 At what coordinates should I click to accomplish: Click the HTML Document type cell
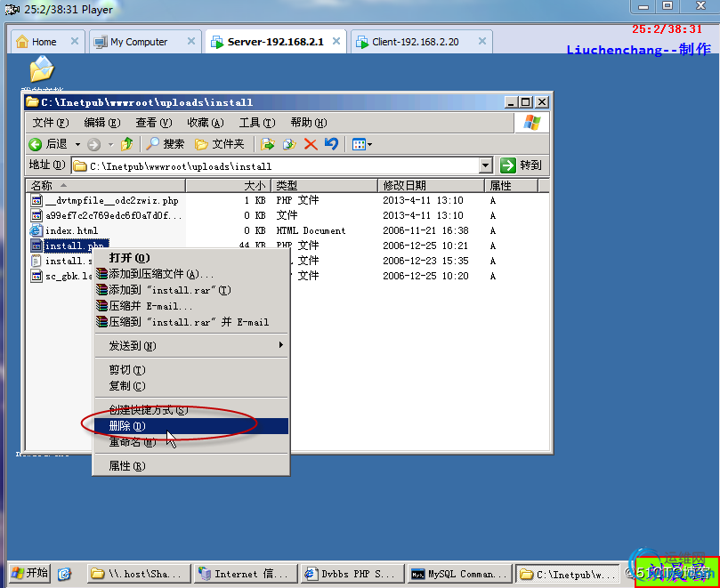point(311,230)
